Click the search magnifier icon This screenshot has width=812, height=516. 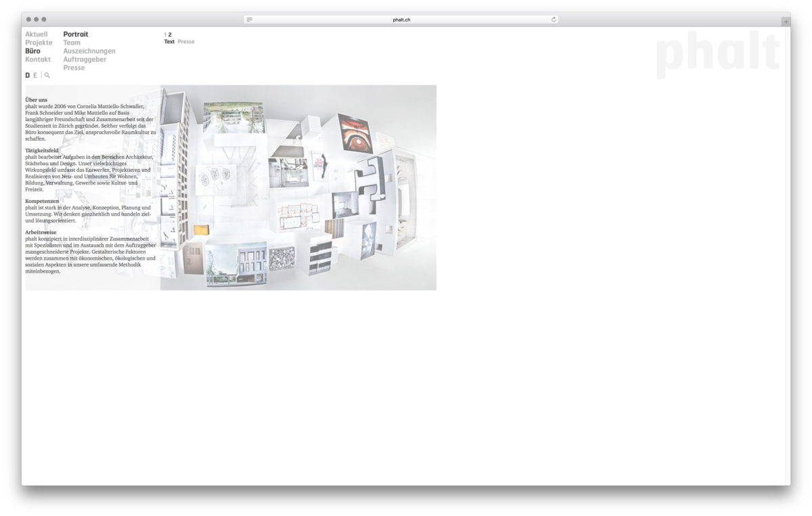coord(47,75)
